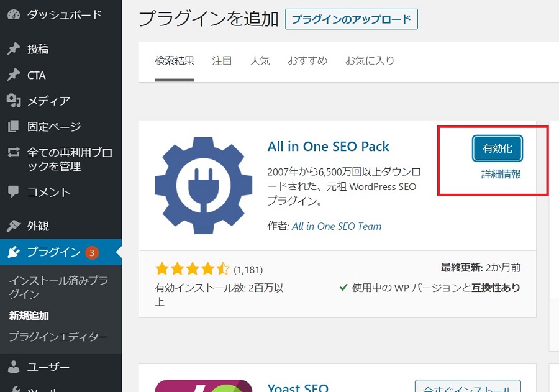The image size is (559, 392).
Task: Open the お気に入り (Favorites) tab
Action: (x=370, y=61)
